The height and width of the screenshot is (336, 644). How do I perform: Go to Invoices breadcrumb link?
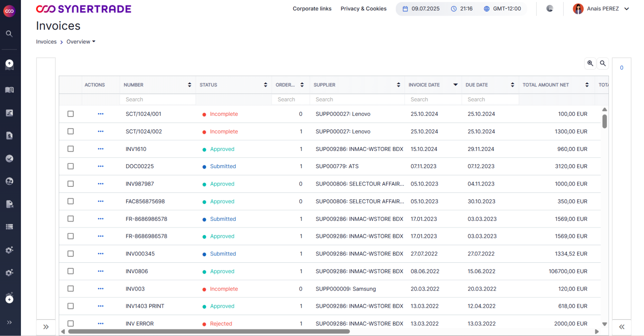tap(46, 41)
